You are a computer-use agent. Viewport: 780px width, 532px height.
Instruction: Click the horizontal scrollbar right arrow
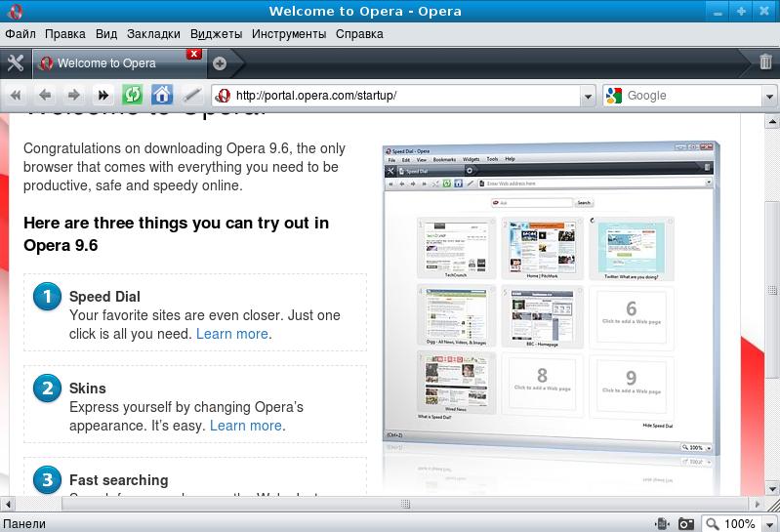(758, 504)
